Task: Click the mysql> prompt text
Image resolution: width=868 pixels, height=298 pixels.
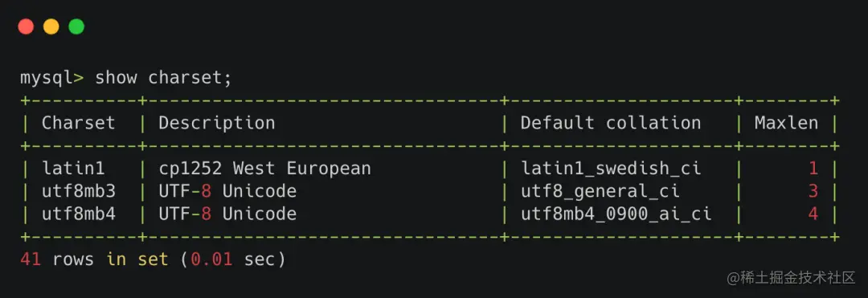Action: click(52, 78)
